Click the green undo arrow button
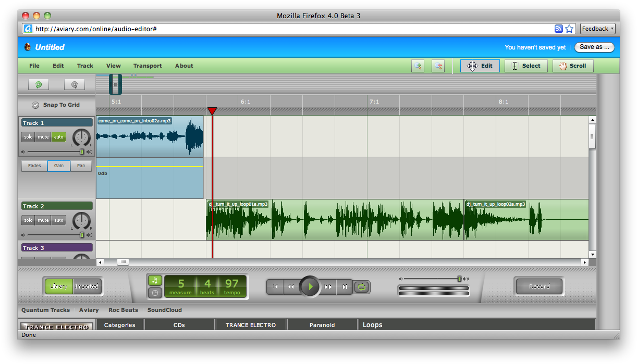This screenshot has width=637, height=364. [39, 84]
